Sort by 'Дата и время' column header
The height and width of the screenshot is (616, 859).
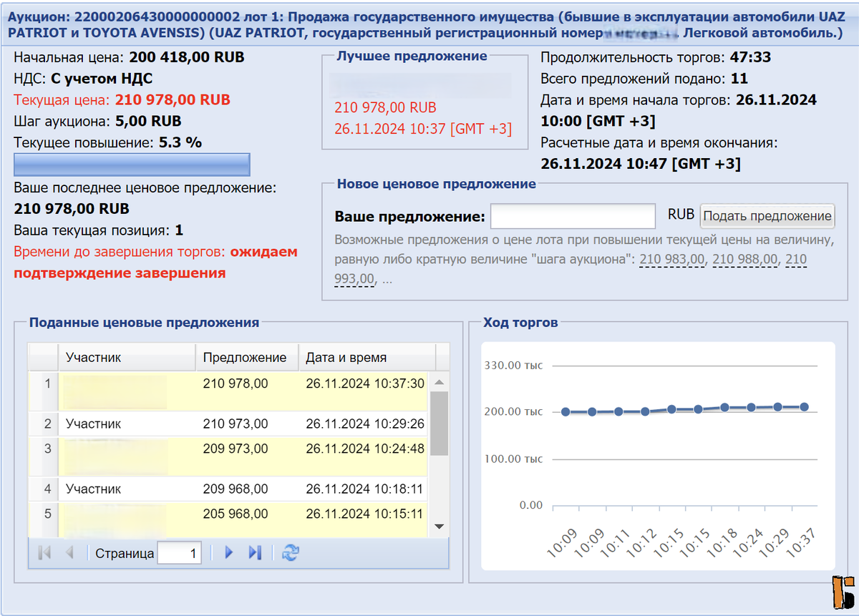pyautogui.click(x=367, y=357)
